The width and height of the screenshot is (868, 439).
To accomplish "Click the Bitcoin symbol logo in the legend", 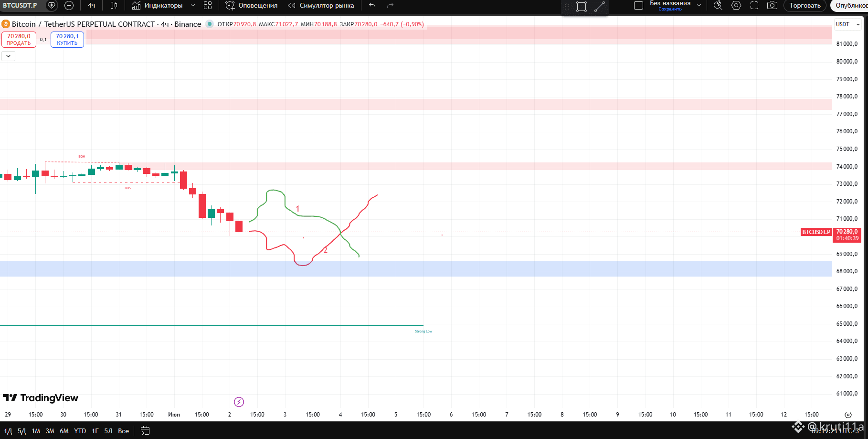I will [6, 24].
